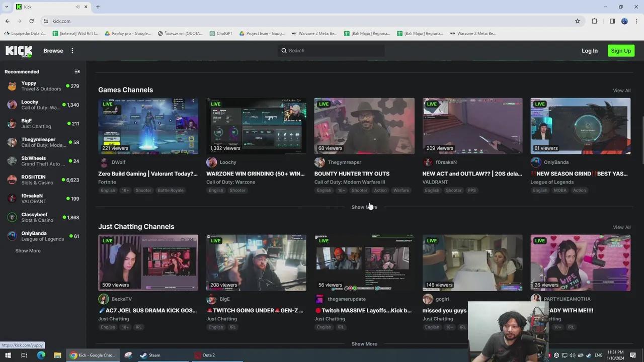Image resolution: width=644 pixels, height=362 pixels.
Task: Open the three-dot menu beside Browse
Action: (x=72, y=50)
